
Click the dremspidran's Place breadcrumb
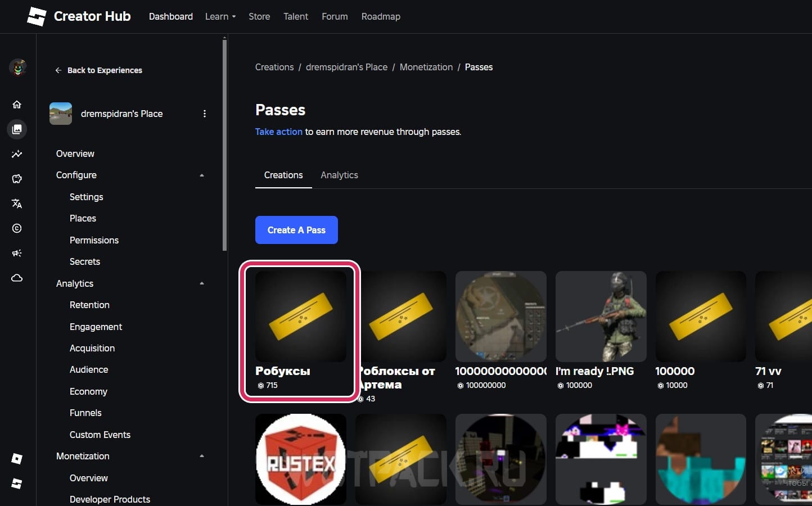(346, 67)
